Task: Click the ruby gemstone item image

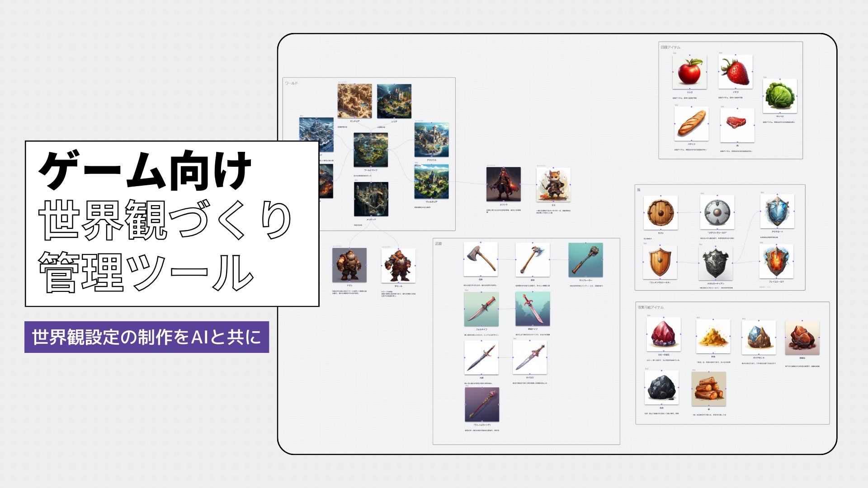Action: coord(663,334)
